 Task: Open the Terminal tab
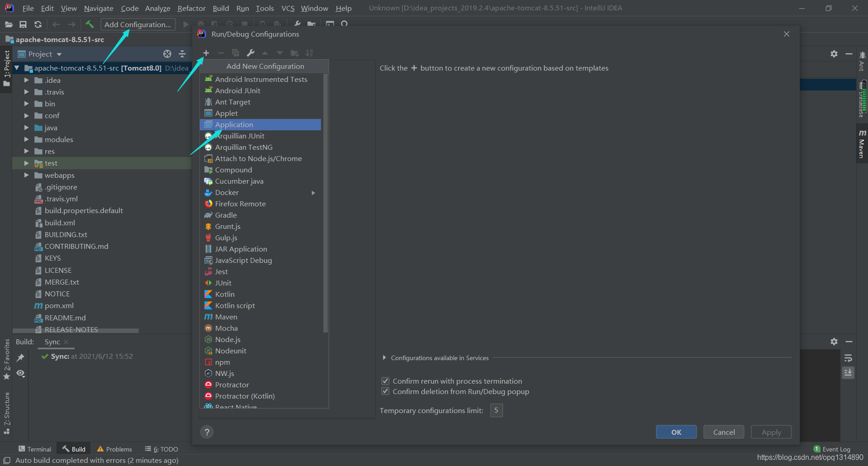[35, 449]
